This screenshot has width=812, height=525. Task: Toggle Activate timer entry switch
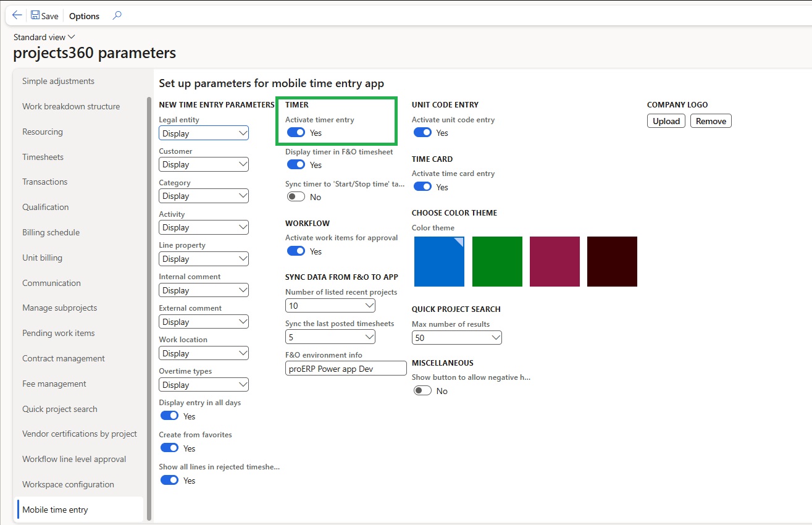point(296,133)
